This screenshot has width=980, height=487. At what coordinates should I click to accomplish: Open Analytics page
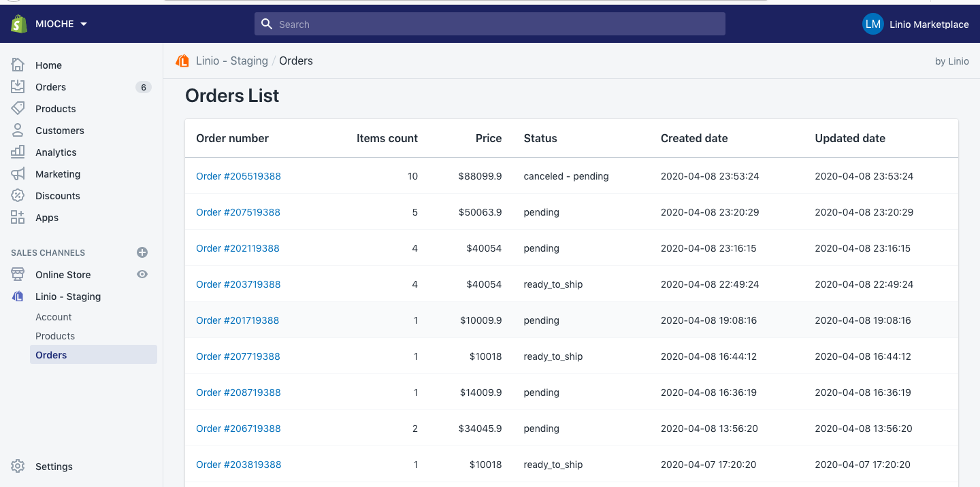tap(56, 152)
